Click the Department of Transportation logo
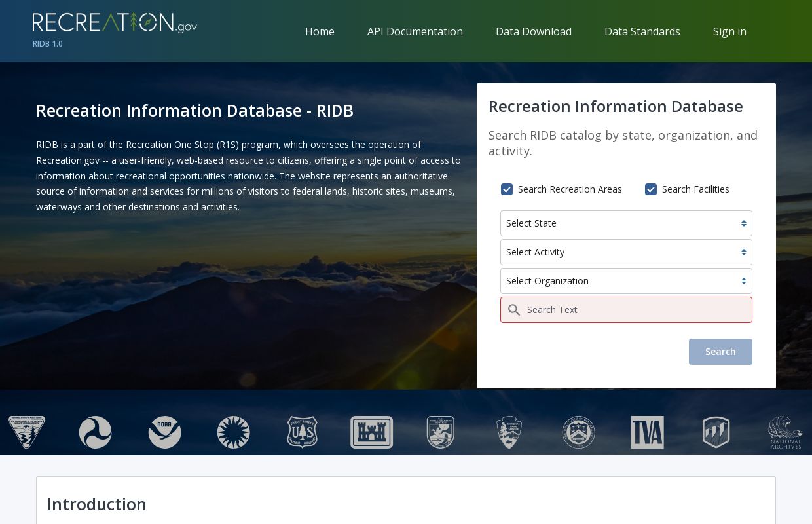The image size is (812, 524). coord(96,432)
